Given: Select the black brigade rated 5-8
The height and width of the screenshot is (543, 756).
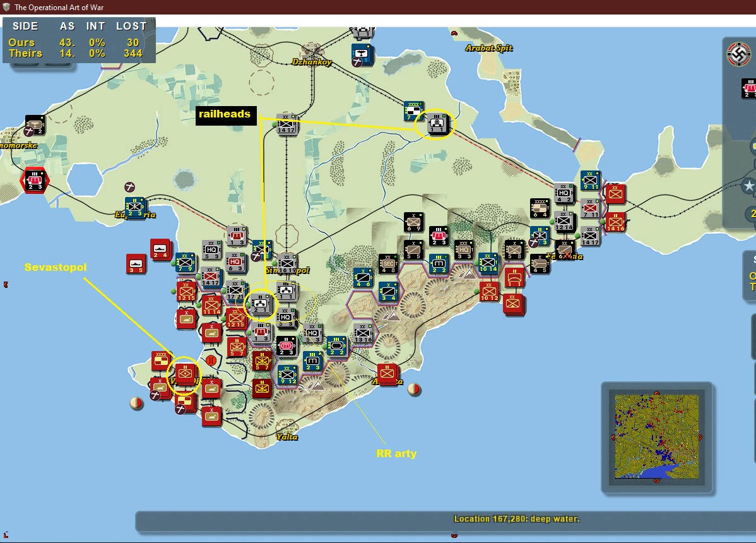Looking at the screenshot, I should 514,250.
